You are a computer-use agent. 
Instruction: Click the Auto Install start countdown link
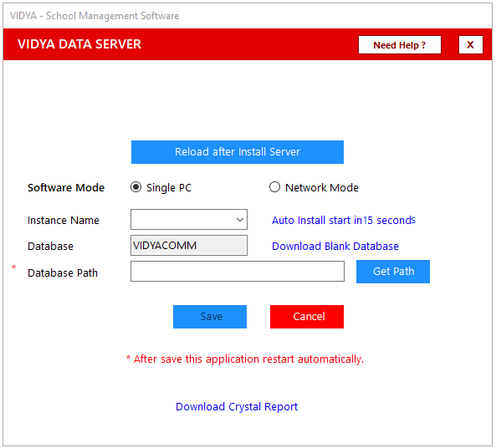pos(344,220)
